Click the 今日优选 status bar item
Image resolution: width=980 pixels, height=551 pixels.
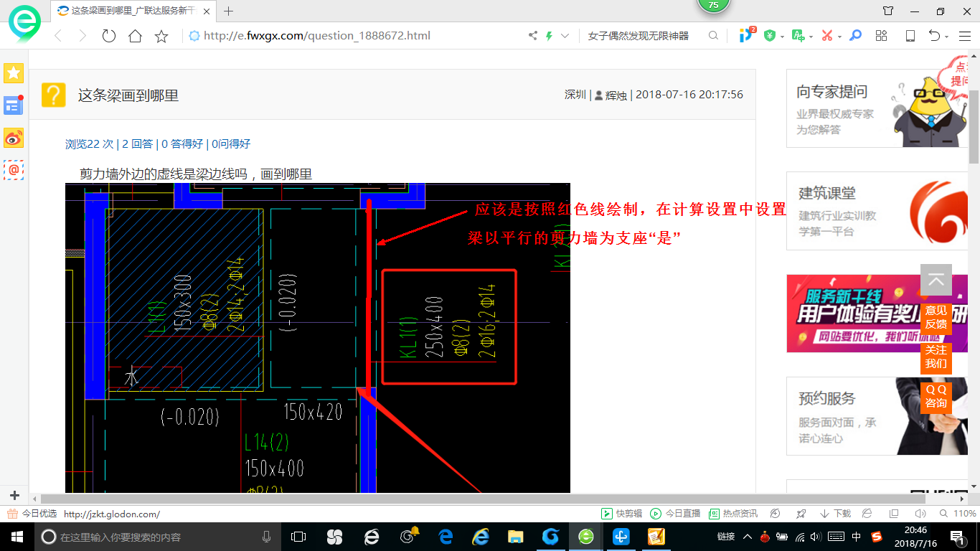[x=32, y=514]
